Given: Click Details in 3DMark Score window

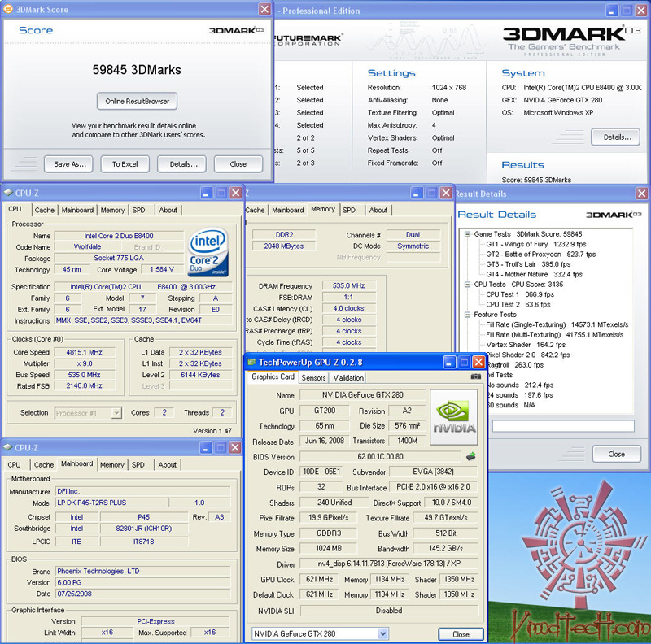Looking at the screenshot, I should coord(181,164).
